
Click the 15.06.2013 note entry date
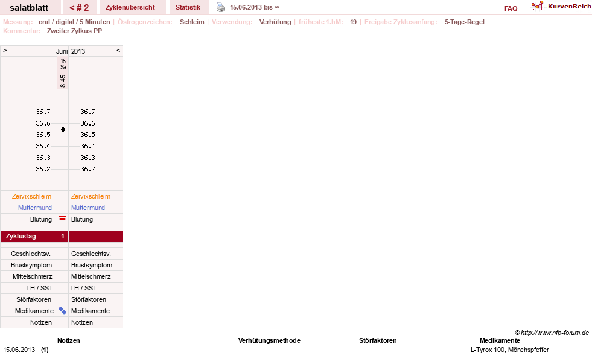coord(19,350)
